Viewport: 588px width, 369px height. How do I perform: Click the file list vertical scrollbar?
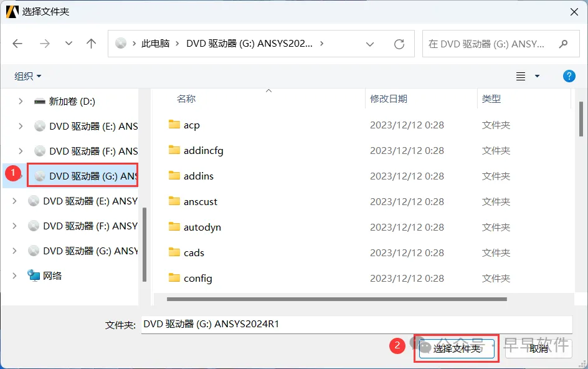581,118
